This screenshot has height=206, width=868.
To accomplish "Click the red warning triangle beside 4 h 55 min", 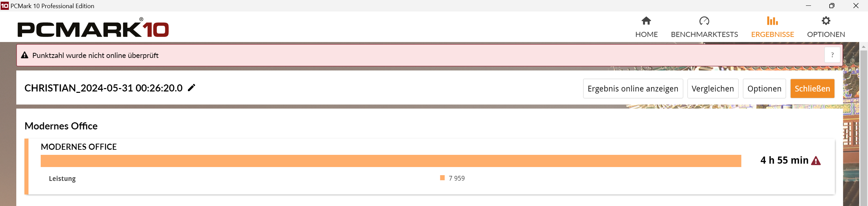I will [816, 161].
